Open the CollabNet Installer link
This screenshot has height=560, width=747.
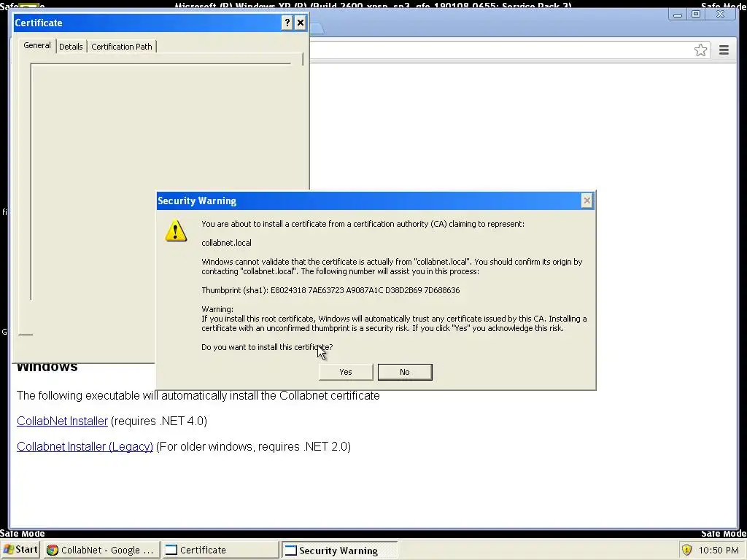(63, 421)
